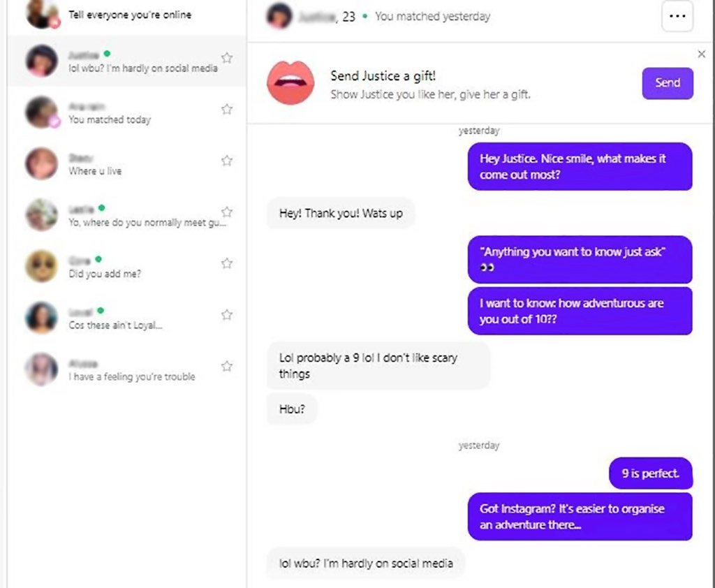The width and height of the screenshot is (715, 588).
Task: Click "Tell everyone you're online"
Action: tap(129, 14)
